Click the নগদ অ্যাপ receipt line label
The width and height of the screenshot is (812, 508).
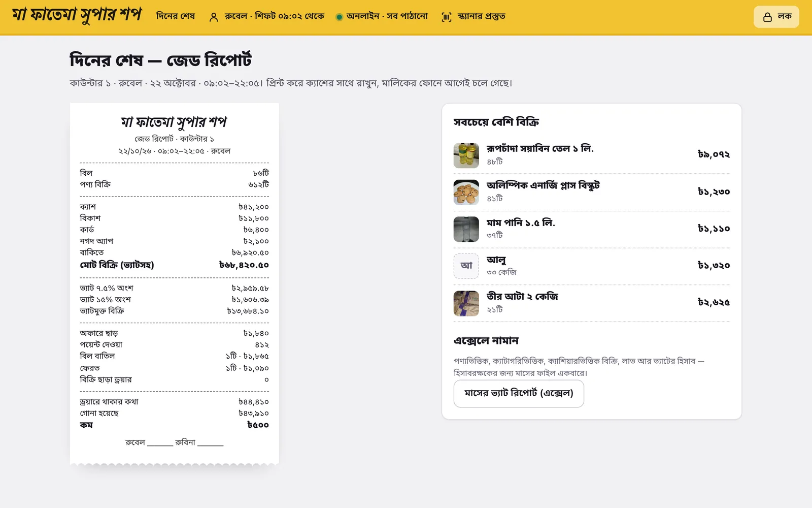(96, 241)
